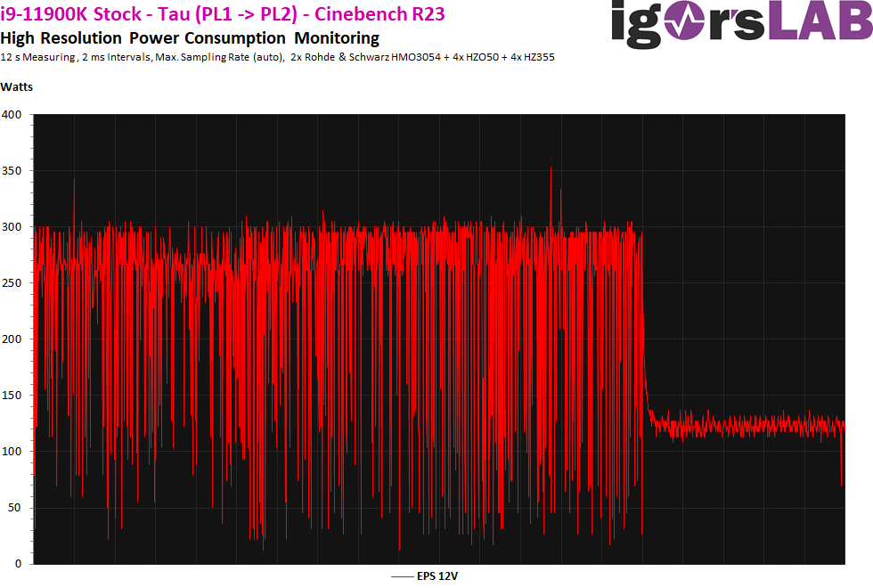Viewport: 873px width, 588px height.
Task: Click the 250 y-axis value
Action: pos(12,283)
